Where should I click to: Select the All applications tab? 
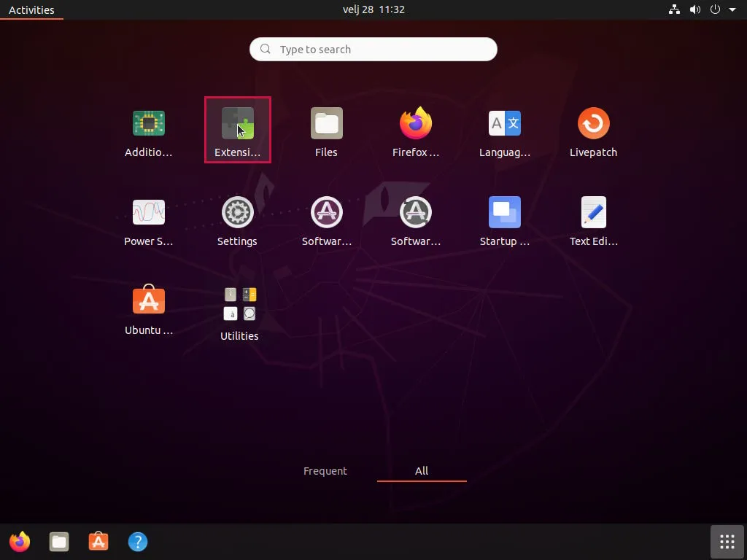pyautogui.click(x=422, y=471)
